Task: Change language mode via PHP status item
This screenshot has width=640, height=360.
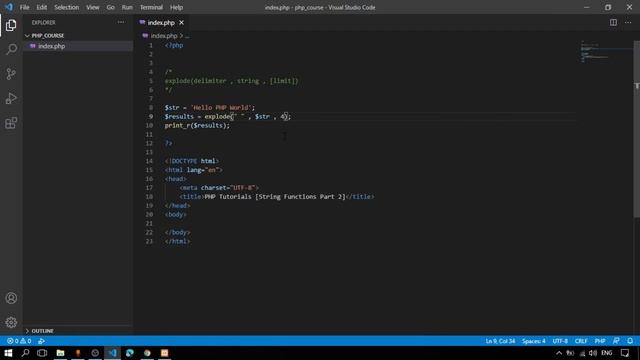Action: (600, 341)
